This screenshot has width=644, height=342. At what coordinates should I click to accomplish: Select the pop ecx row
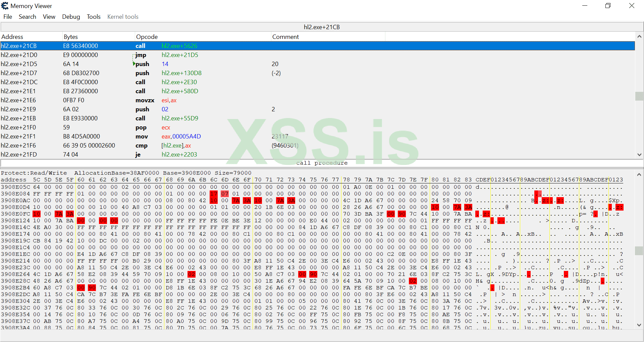click(x=318, y=127)
